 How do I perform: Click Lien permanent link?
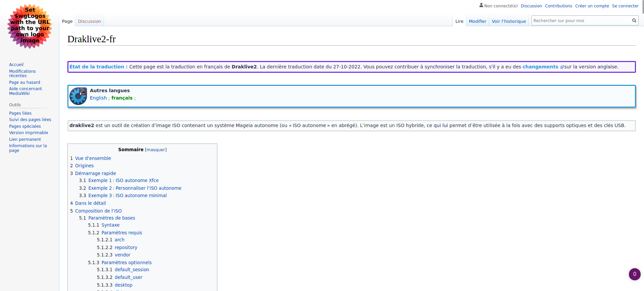pos(25,139)
